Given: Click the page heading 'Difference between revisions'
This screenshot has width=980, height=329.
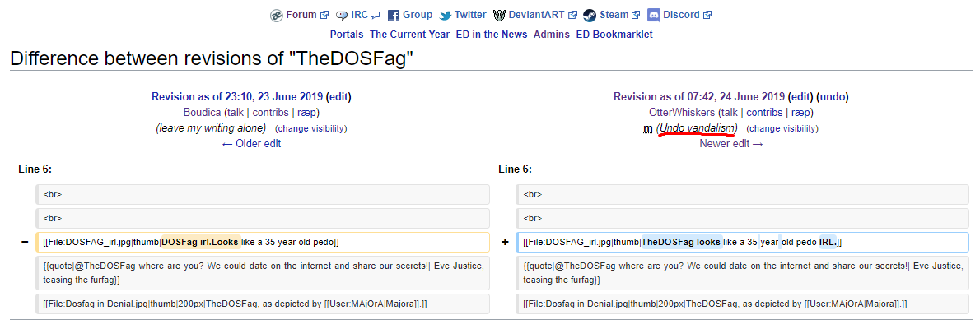Looking at the screenshot, I should [212, 59].
